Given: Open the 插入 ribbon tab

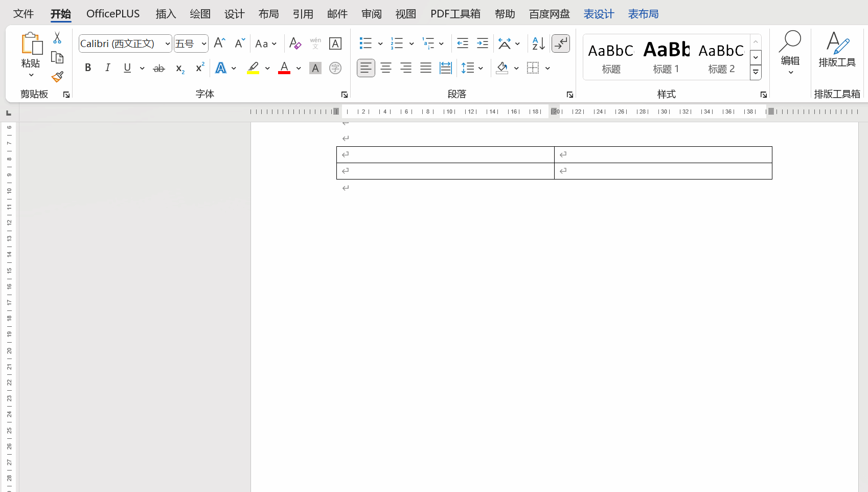Looking at the screenshot, I should [166, 14].
